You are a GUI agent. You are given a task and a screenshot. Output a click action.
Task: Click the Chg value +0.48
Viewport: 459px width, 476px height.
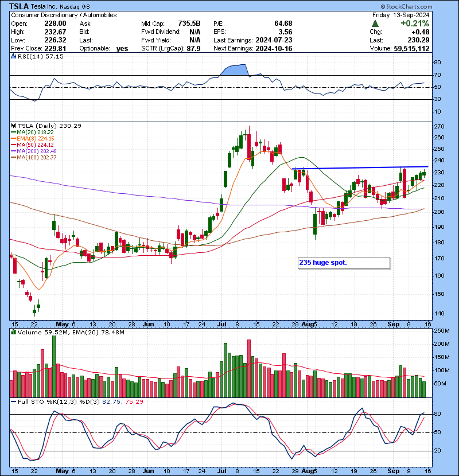pos(421,32)
